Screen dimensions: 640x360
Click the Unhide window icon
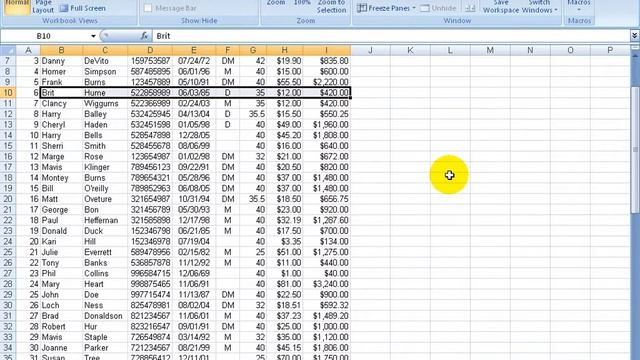424,8
